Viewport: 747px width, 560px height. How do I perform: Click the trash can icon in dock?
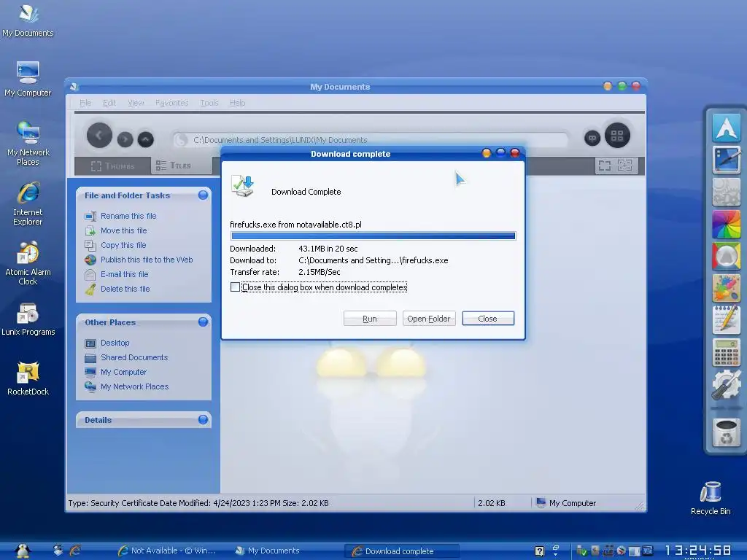(727, 433)
